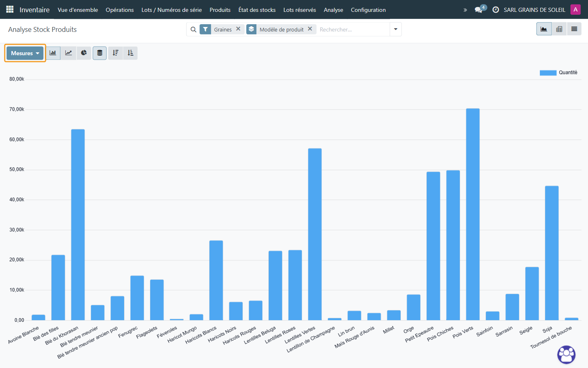
Task: Open the Produits menu
Action: (220, 10)
